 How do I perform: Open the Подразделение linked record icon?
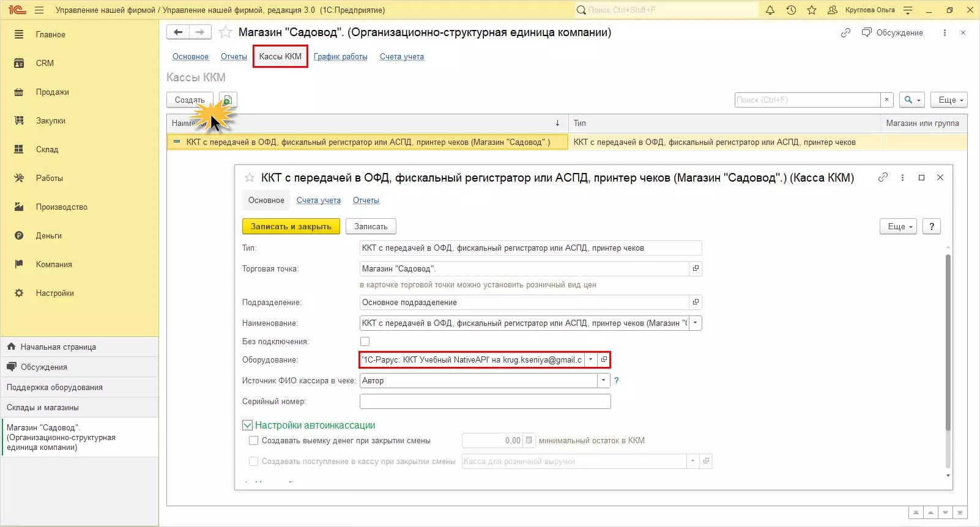[696, 303]
